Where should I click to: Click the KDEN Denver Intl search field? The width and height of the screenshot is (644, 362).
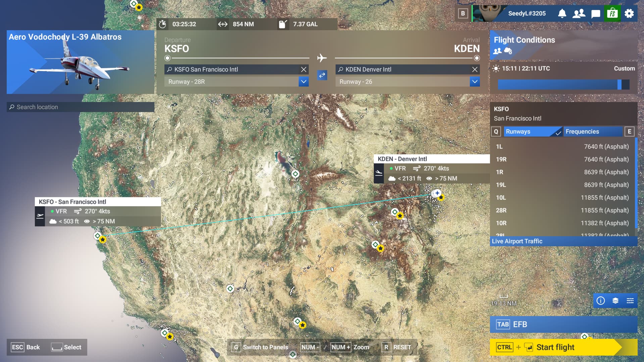(403, 69)
